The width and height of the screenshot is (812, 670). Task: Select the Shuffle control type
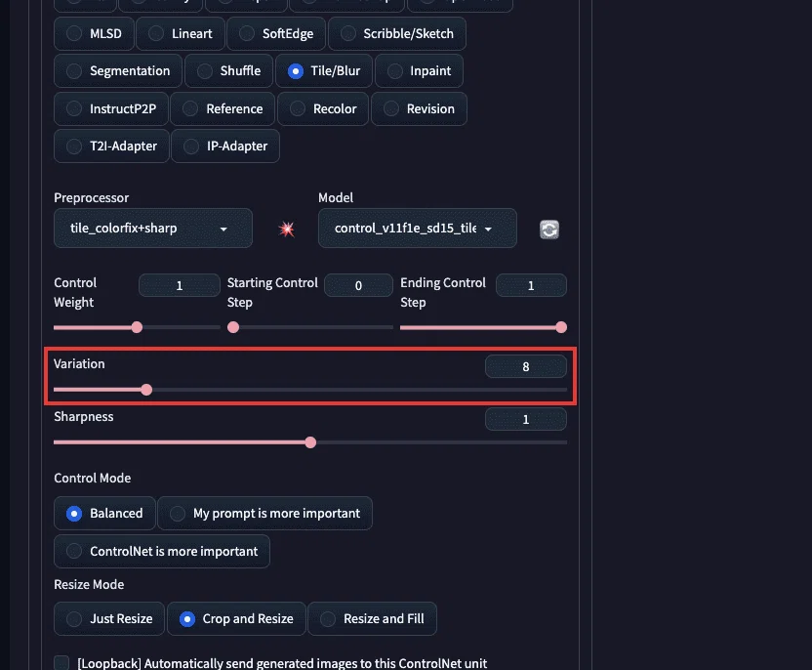point(229,71)
